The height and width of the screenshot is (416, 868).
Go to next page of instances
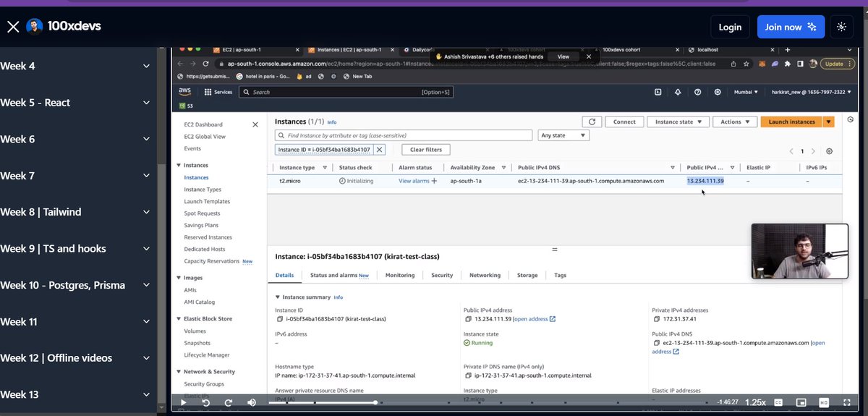(x=813, y=151)
